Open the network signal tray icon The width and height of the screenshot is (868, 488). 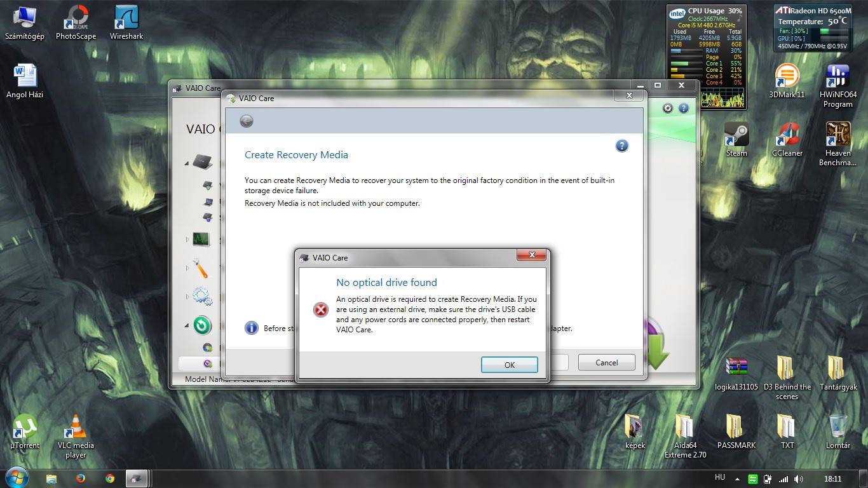coord(783,478)
